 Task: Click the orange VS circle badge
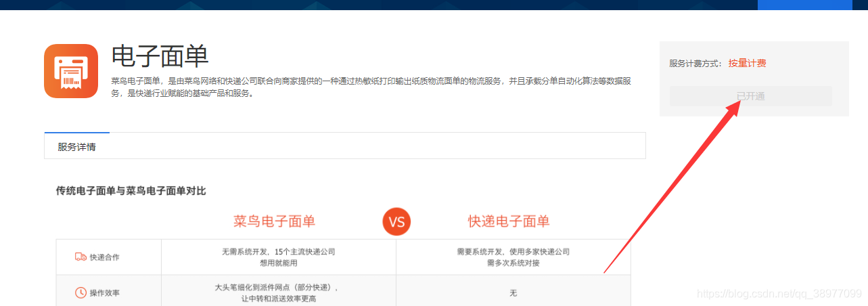pos(396,222)
